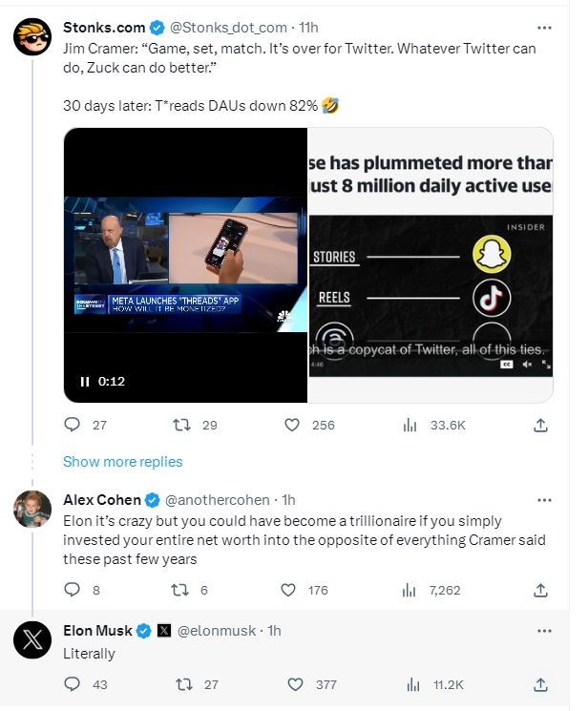The height and width of the screenshot is (711, 588).
Task: Open Alex Cohen's profile avatar
Action: pos(32,509)
